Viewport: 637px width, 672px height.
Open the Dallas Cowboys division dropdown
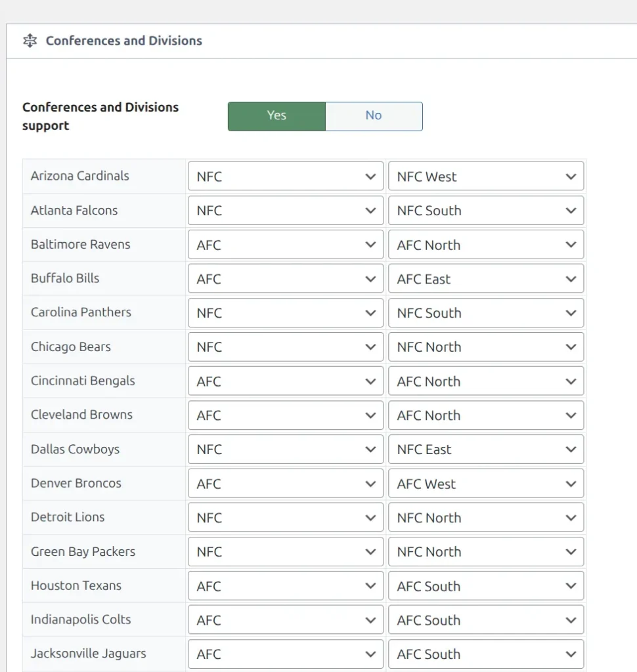pos(485,449)
